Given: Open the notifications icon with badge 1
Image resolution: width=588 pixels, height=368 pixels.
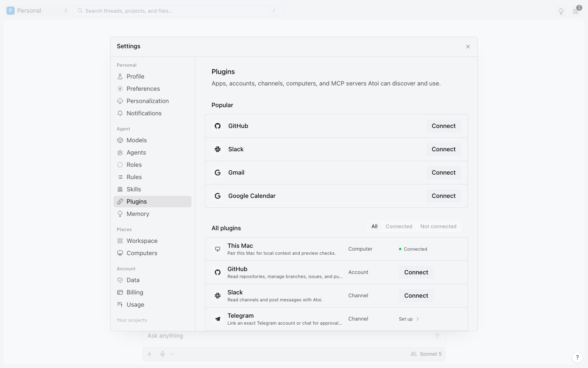Looking at the screenshot, I should tap(576, 11).
